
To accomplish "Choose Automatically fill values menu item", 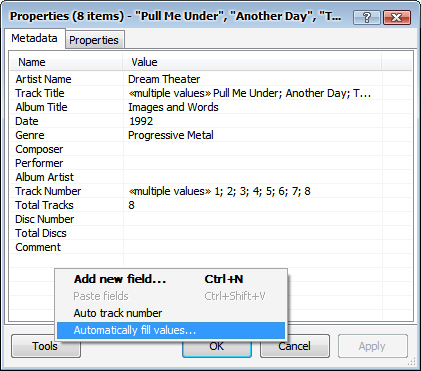I will click(170, 330).
